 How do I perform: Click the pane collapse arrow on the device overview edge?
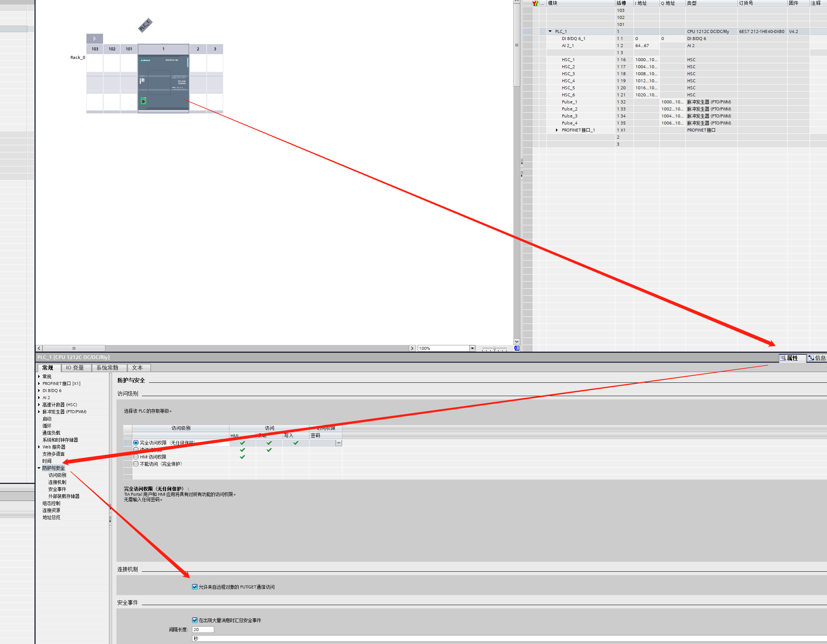522,163
